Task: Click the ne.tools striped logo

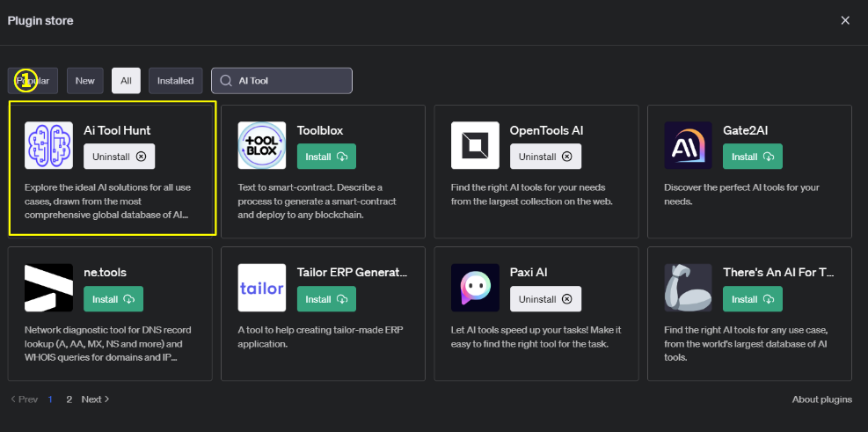Action: click(48, 288)
